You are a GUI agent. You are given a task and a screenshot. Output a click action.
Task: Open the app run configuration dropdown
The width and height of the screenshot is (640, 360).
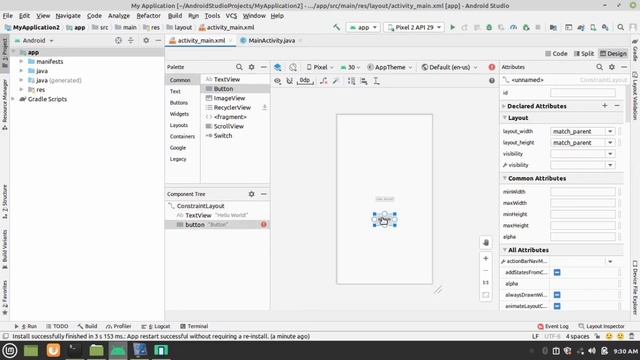pyautogui.click(x=363, y=27)
